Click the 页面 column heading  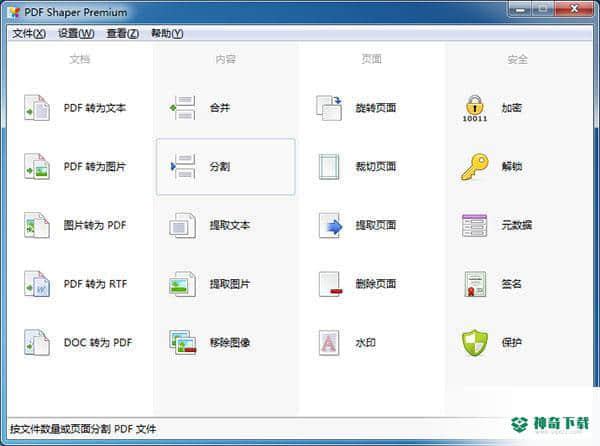coord(372,59)
